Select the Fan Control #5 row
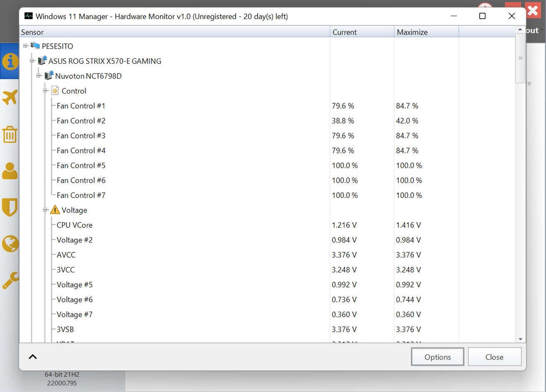The height and width of the screenshot is (392, 546). [x=267, y=166]
